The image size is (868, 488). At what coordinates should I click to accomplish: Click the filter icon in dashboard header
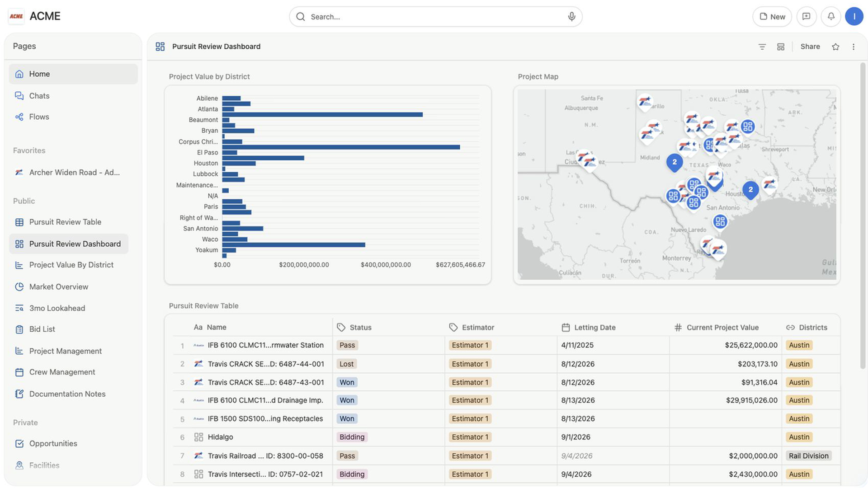click(762, 47)
